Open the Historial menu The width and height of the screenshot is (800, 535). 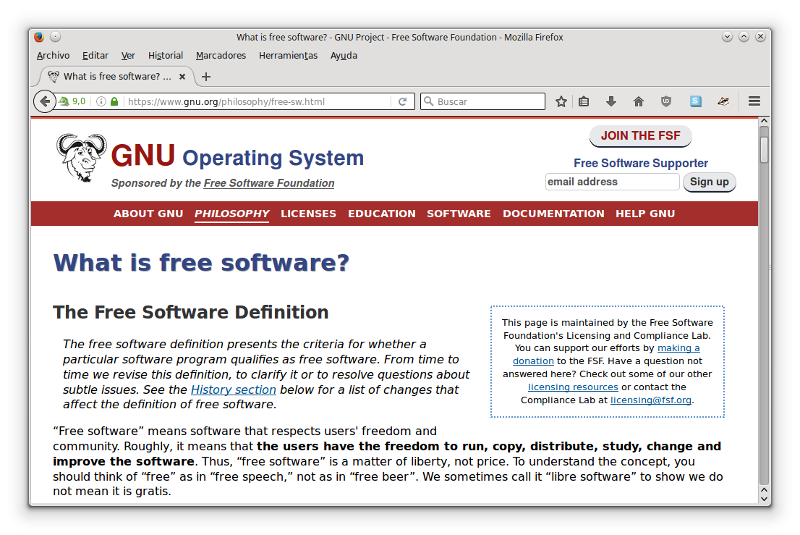[165, 55]
